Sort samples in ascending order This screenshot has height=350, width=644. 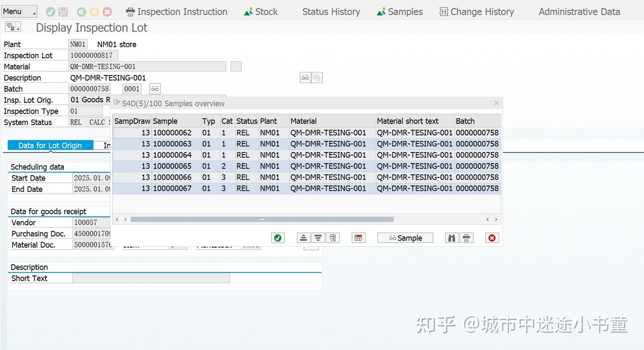(304, 238)
